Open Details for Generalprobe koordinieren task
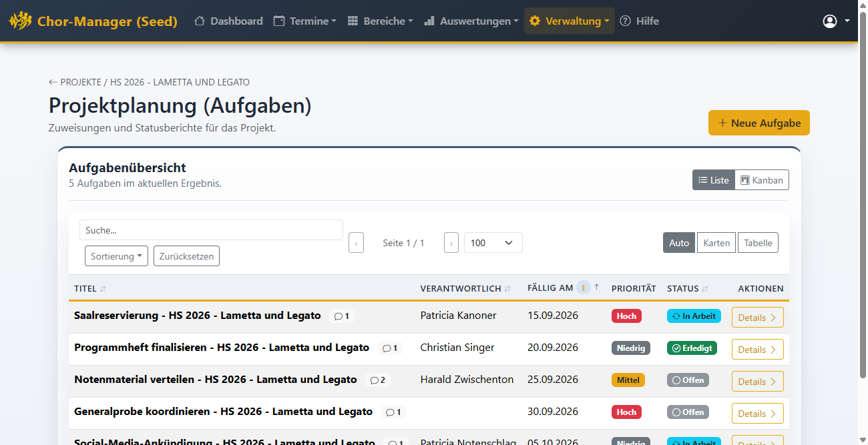Viewport: 868px width, 445px height. (x=758, y=414)
